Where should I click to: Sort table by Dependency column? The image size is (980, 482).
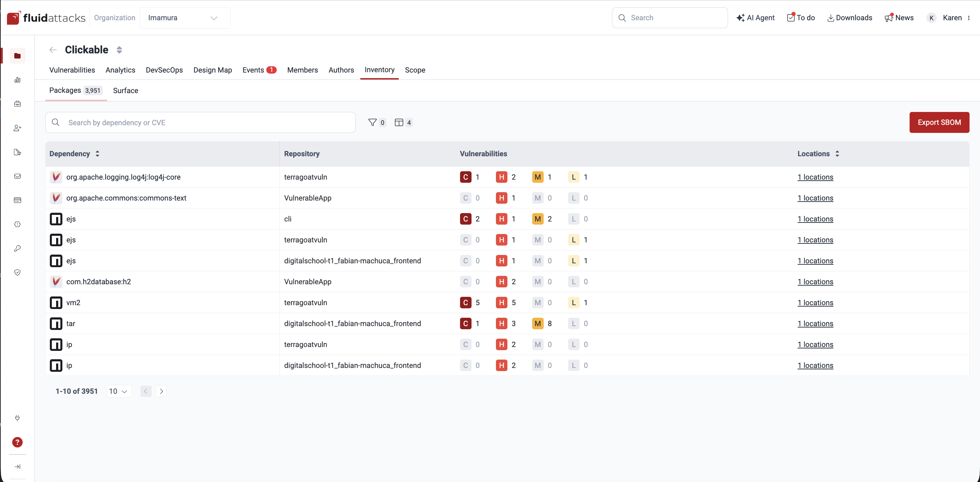(97, 153)
